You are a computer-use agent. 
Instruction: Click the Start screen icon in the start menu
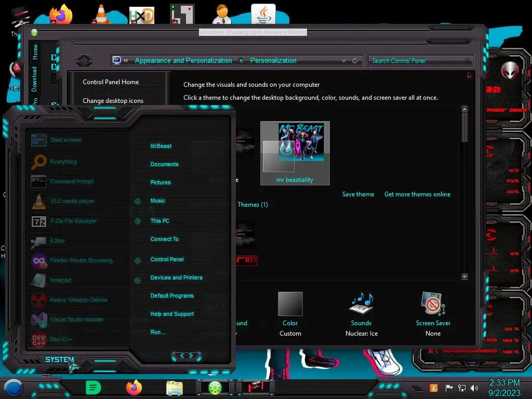click(x=38, y=140)
